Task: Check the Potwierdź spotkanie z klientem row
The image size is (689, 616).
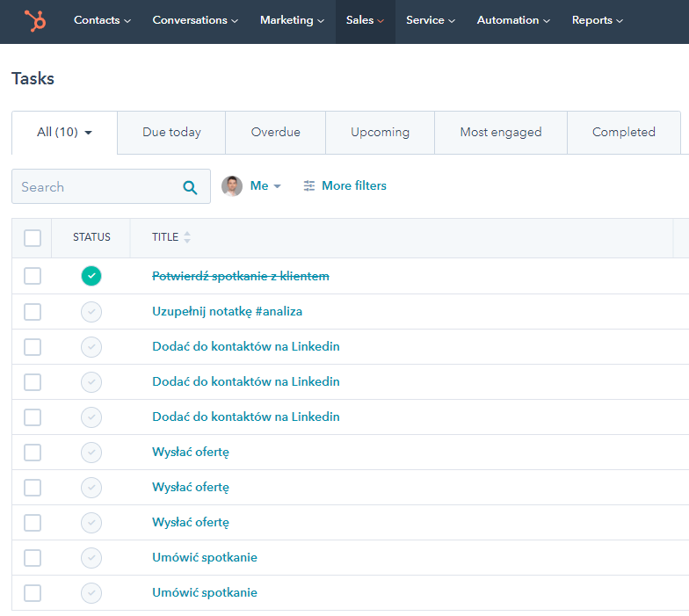Action: (x=33, y=276)
